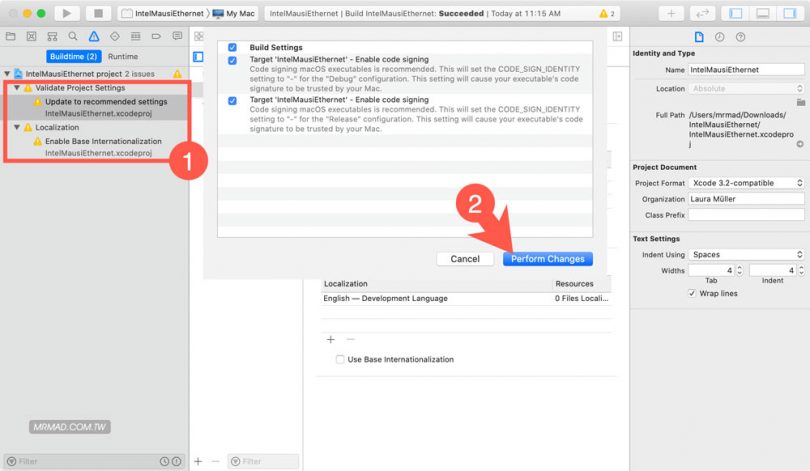This screenshot has width=810, height=471.
Task: Open the breakpoint navigator icon
Action: [156, 36]
